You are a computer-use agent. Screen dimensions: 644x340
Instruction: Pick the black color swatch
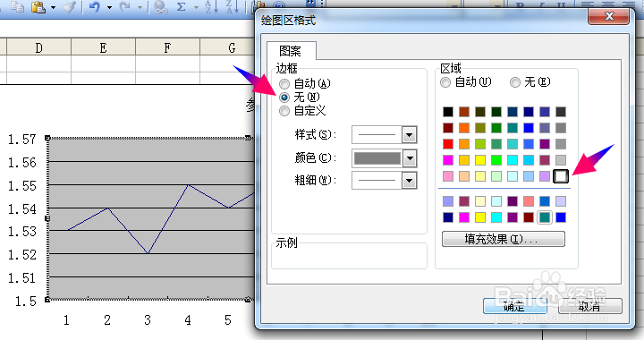(x=448, y=112)
